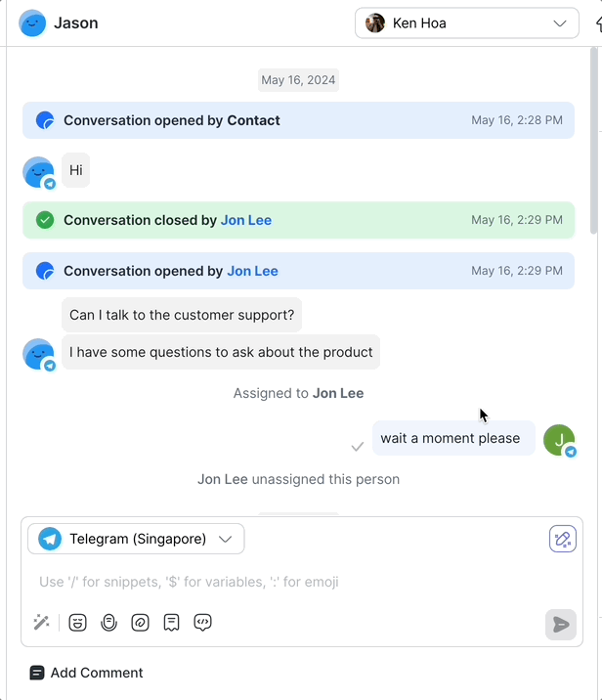The image size is (602, 700).
Task: Click Jason's contact avatar in the header
Action: pos(32,22)
